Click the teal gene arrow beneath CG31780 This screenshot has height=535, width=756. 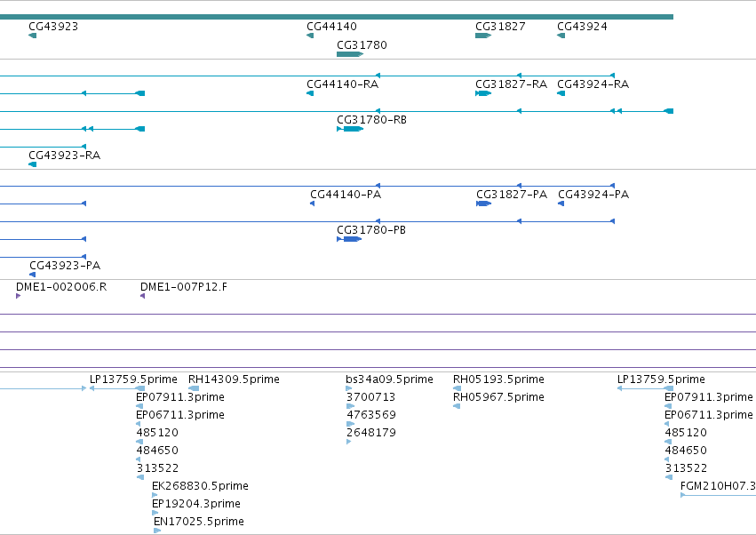350,54
